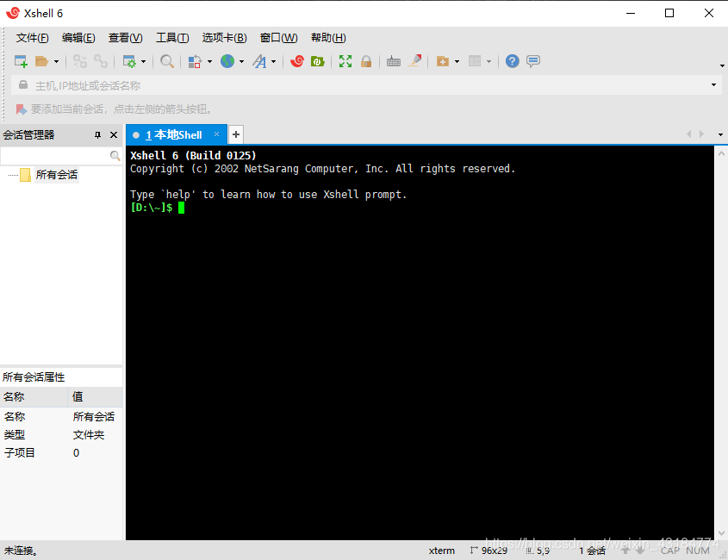Click the Find magnifier icon on toolbar

click(x=168, y=61)
